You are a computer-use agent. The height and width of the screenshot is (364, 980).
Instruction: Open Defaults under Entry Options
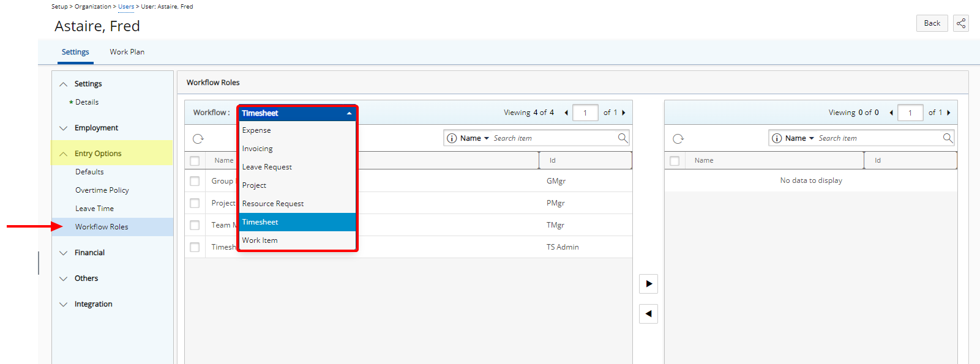(89, 172)
